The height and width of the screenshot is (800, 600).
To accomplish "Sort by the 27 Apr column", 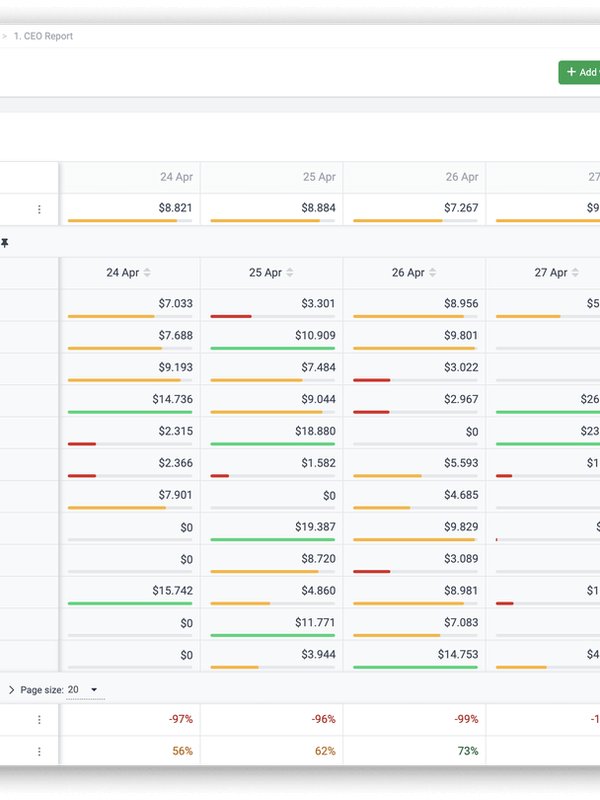I will 572,273.
